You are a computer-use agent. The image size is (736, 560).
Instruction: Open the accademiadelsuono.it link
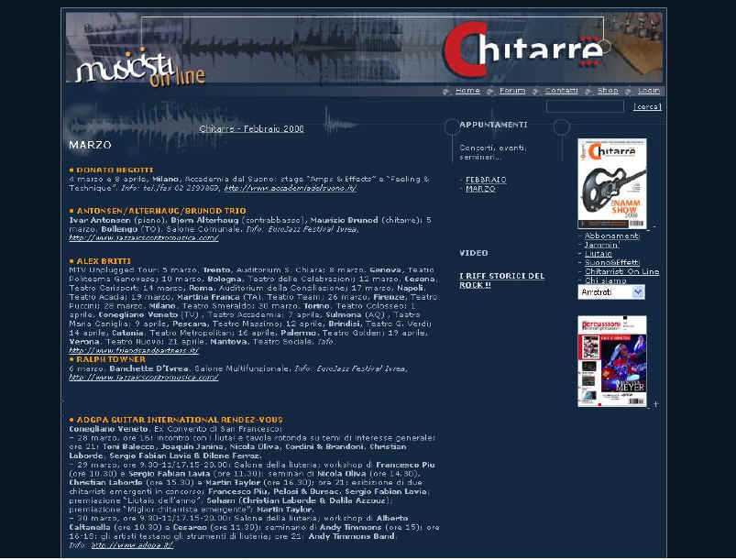(x=290, y=188)
